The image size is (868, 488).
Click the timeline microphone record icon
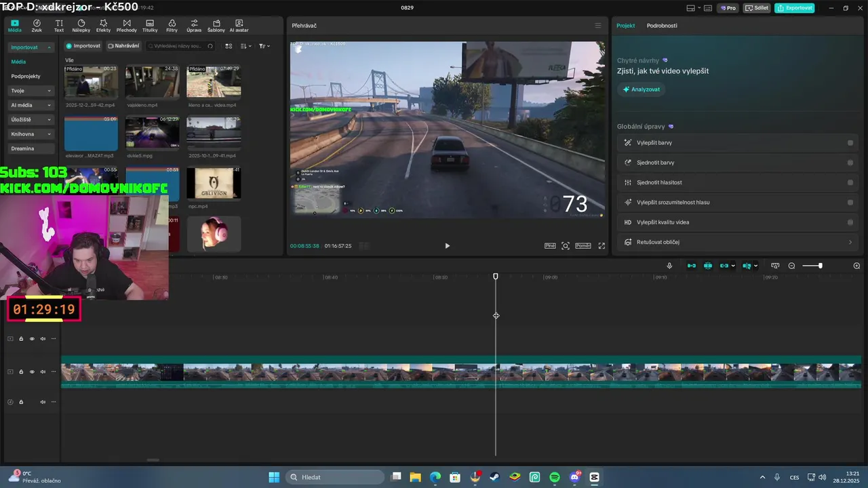click(x=669, y=266)
